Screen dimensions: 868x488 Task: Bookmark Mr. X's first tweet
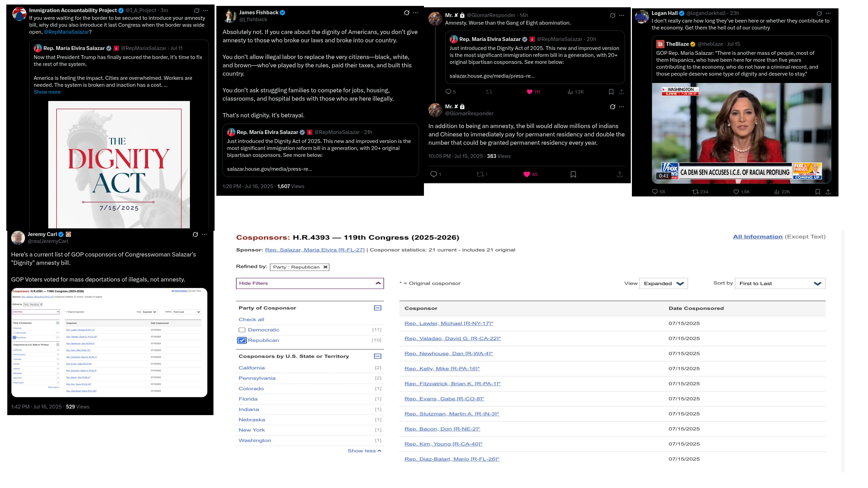(611, 92)
